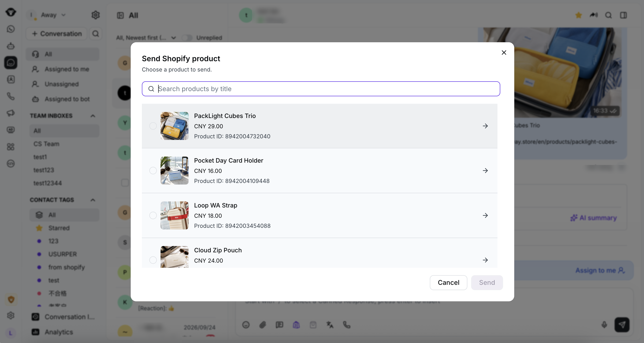Toggle the Unreplied switch
Viewport: 644px width, 343px height.
[187, 38]
